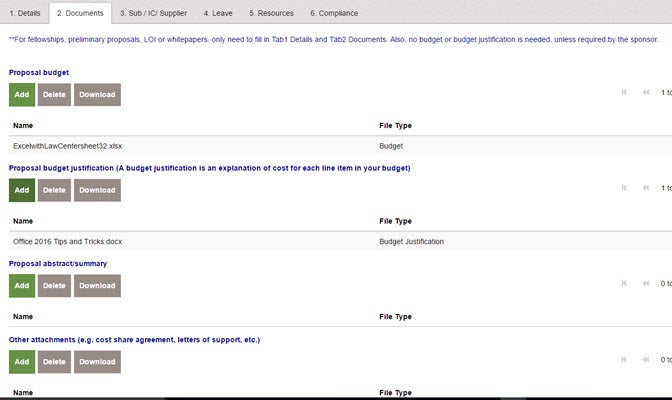Switch to 3. Sub / IC/ Supplier tab
Screen dimensions: 672x400
tap(153, 13)
